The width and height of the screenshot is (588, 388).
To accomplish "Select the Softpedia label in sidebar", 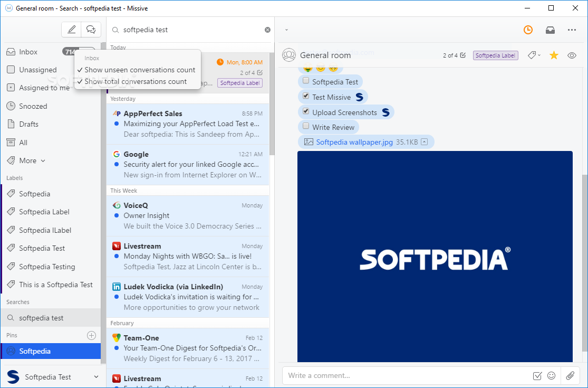I will click(x=51, y=194).
